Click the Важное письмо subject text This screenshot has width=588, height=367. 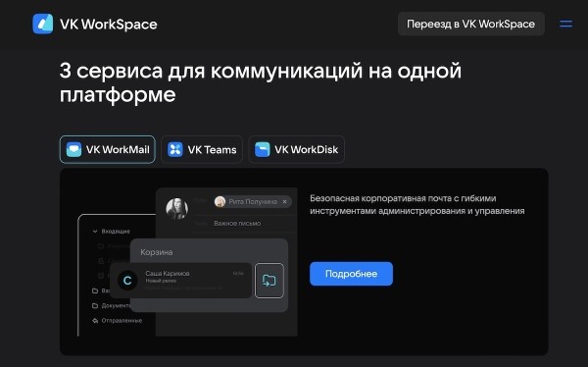(x=237, y=223)
